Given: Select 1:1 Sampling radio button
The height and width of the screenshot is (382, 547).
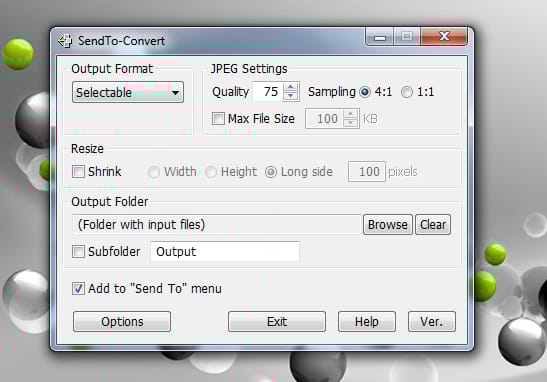Looking at the screenshot, I should pos(406,92).
